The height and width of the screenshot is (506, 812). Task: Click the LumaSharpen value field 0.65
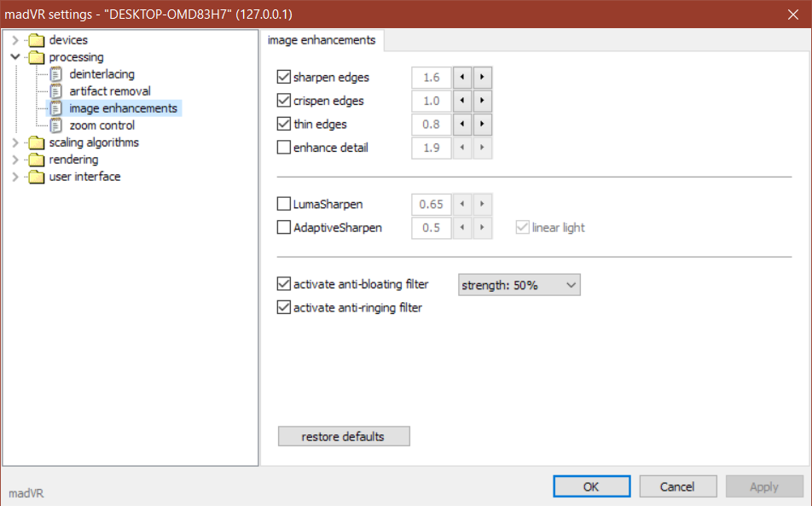(x=432, y=204)
